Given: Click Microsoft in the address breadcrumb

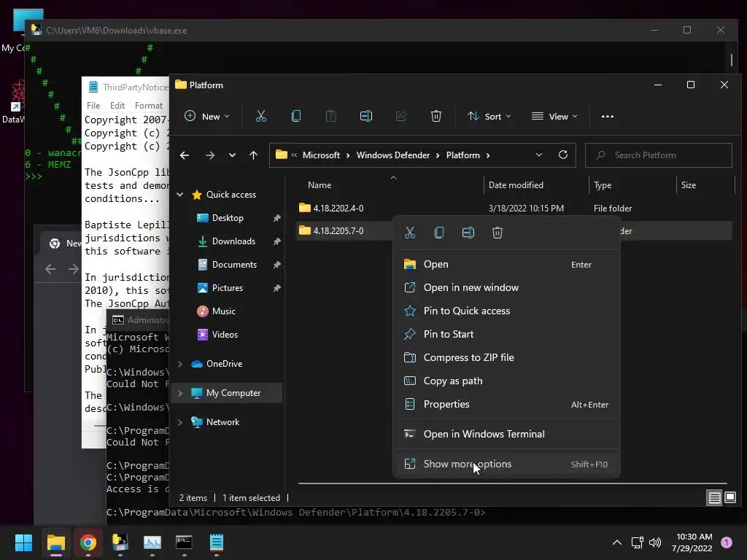Looking at the screenshot, I should click(x=321, y=155).
